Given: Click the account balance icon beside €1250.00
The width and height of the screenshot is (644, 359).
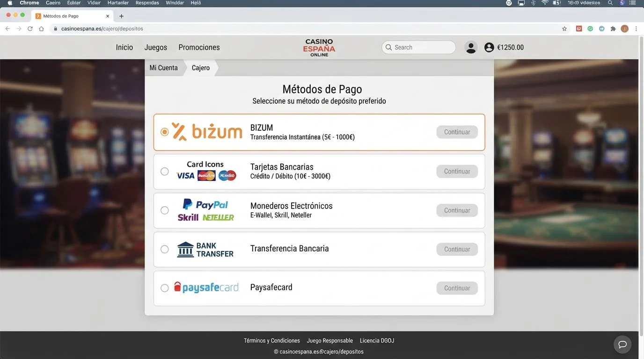Looking at the screenshot, I should (489, 47).
